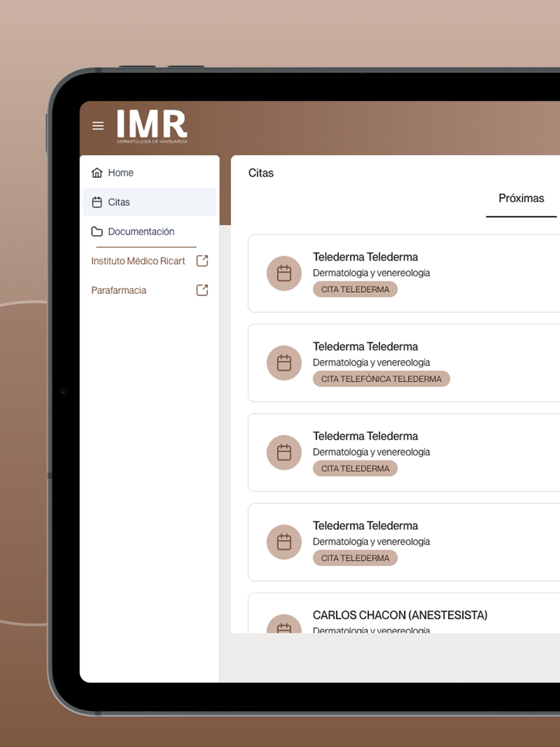Click calendar icon of fourth Telederma appointment
The image size is (560, 747).
click(x=284, y=542)
